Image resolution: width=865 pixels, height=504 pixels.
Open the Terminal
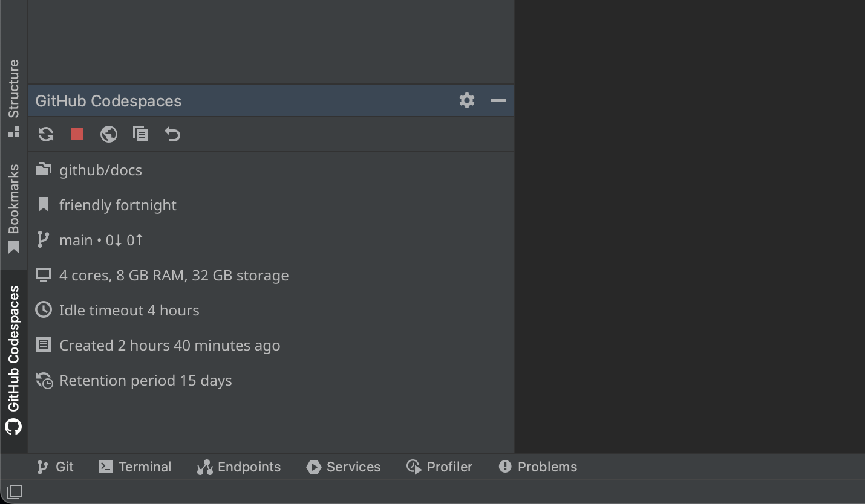(134, 467)
